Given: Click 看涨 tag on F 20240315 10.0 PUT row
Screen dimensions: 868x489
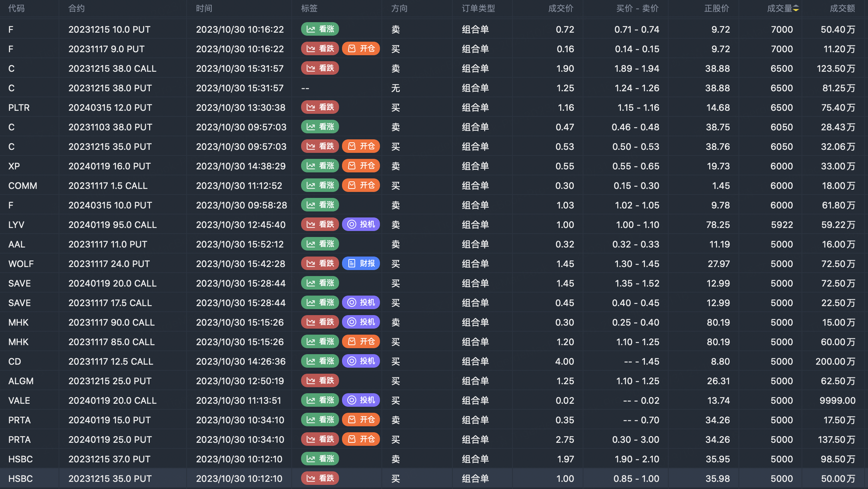Looking at the screenshot, I should coord(320,205).
